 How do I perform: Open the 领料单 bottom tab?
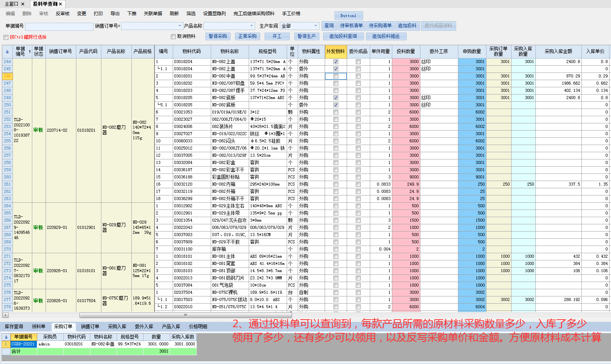[38, 326]
